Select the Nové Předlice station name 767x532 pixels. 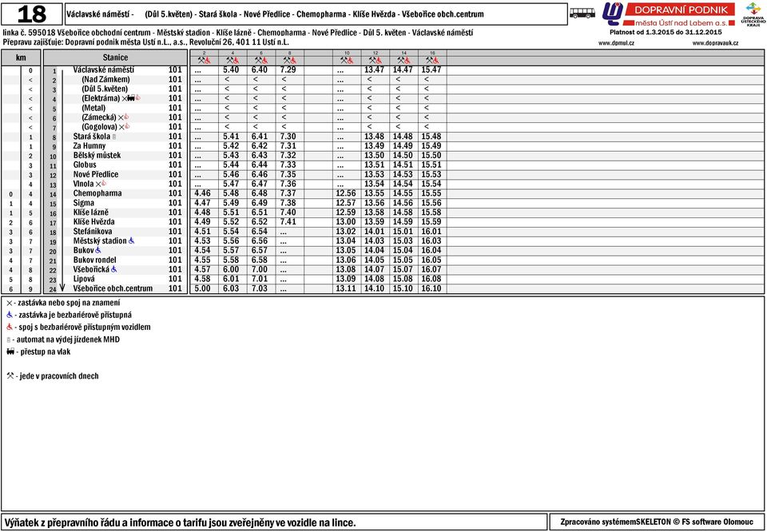(96, 175)
